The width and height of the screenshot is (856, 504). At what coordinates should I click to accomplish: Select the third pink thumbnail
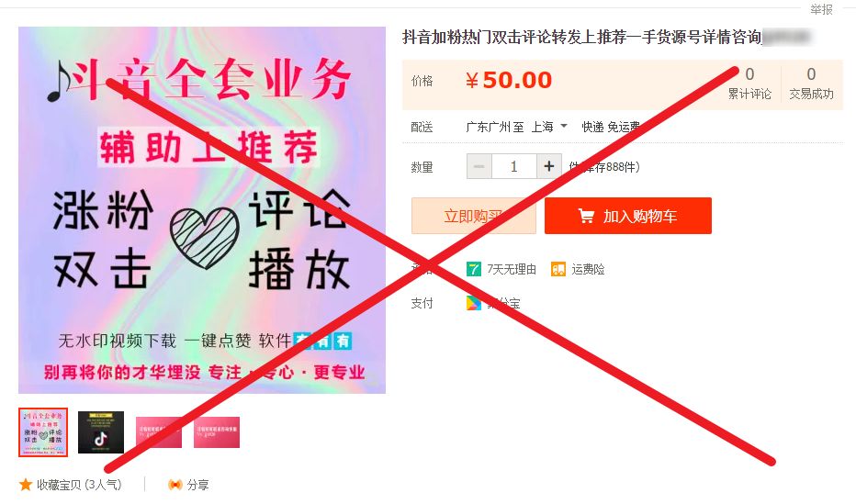(x=158, y=432)
